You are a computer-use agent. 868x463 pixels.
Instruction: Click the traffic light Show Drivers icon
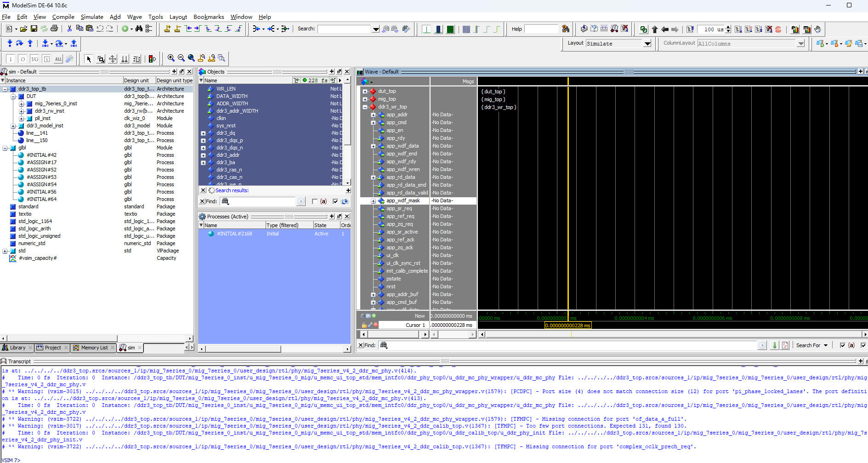[x=152, y=58]
